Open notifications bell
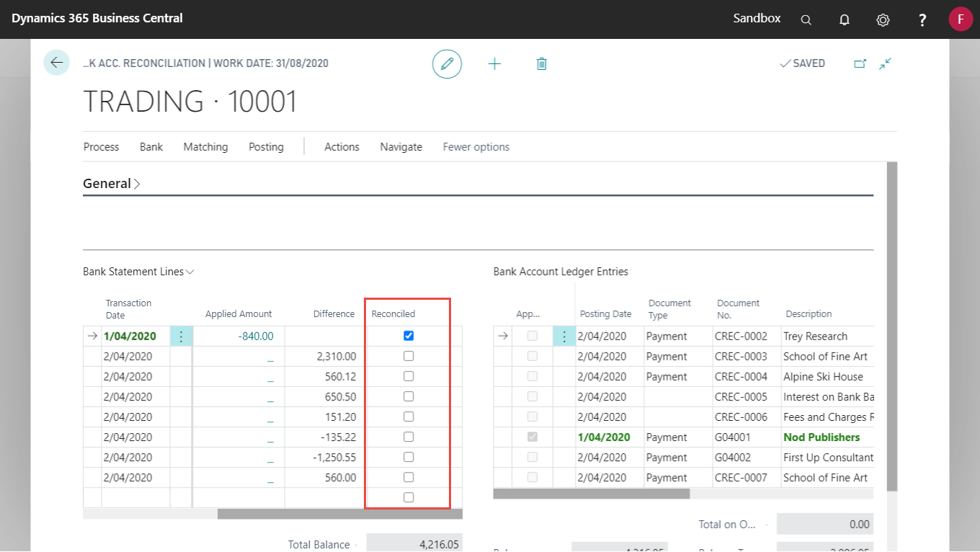The height and width of the screenshot is (552, 980). tap(845, 20)
